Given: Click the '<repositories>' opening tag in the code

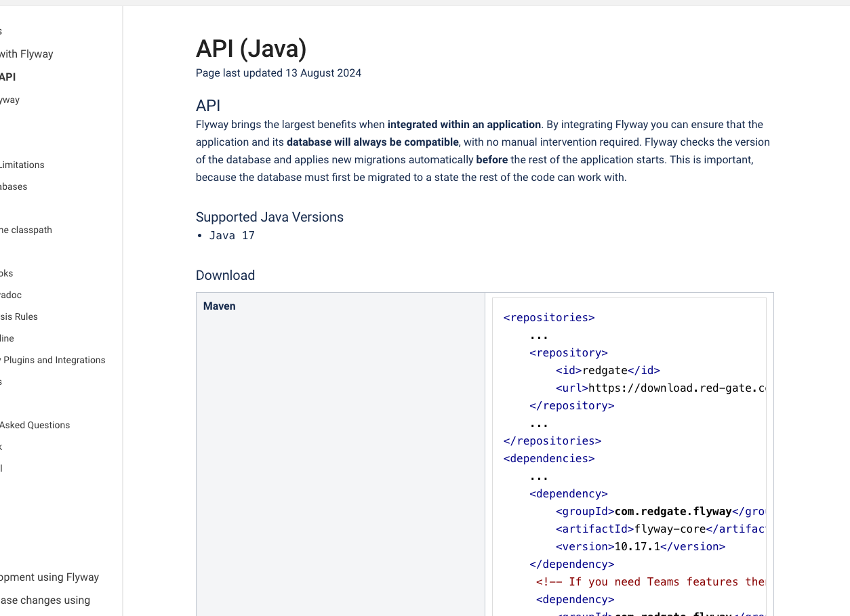Looking at the screenshot, I should click(x=549, y=318).
